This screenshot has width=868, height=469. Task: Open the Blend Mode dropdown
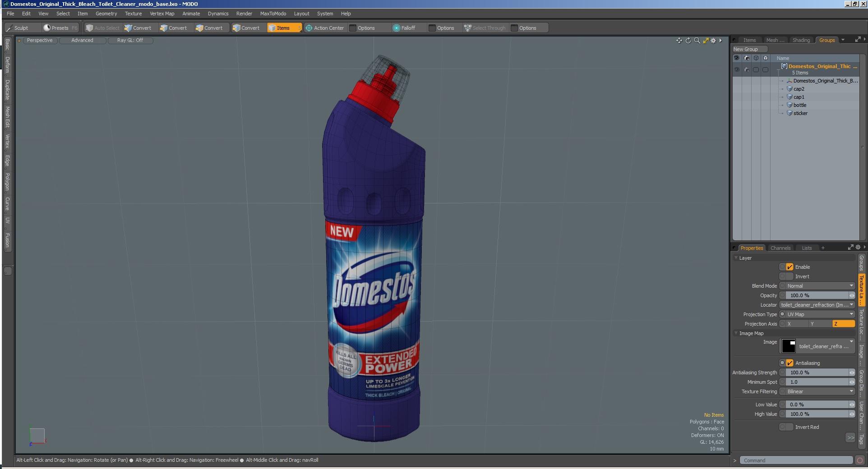[820, 286]
